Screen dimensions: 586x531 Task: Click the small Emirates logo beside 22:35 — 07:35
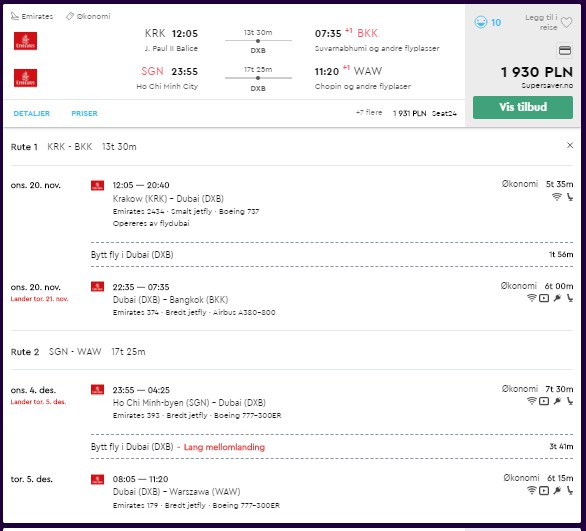point(98,287)
